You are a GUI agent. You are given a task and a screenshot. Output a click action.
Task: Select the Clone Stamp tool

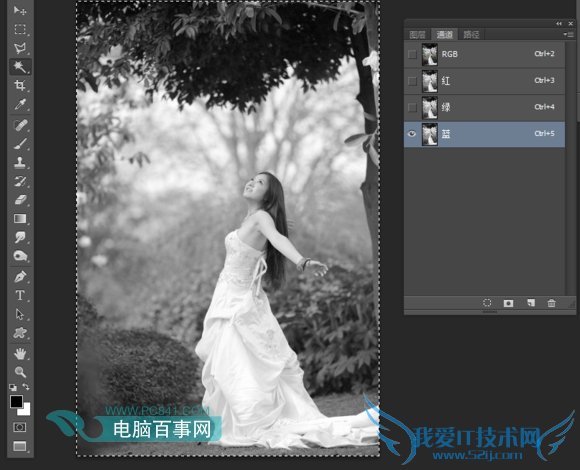[x=20, y=163]
